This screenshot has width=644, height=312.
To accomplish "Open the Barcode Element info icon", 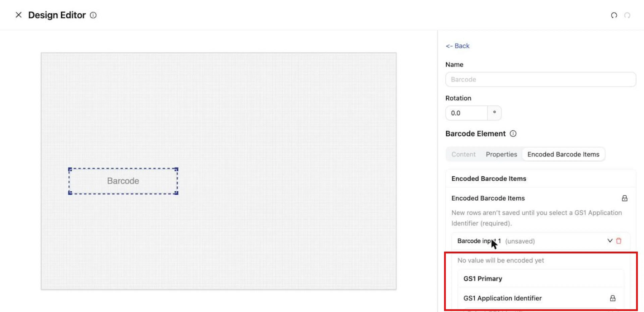I will pyautogui.click(x=513, y=134).
